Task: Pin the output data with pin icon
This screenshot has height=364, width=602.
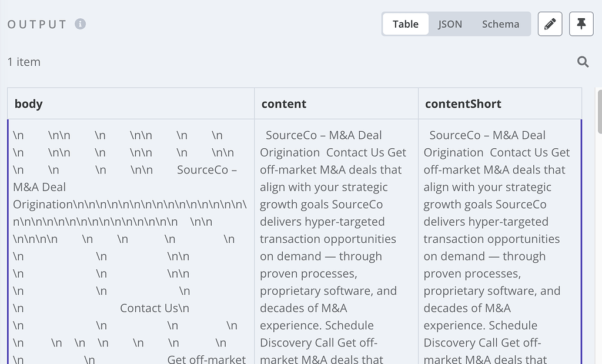Action: (x=581, y=24)
